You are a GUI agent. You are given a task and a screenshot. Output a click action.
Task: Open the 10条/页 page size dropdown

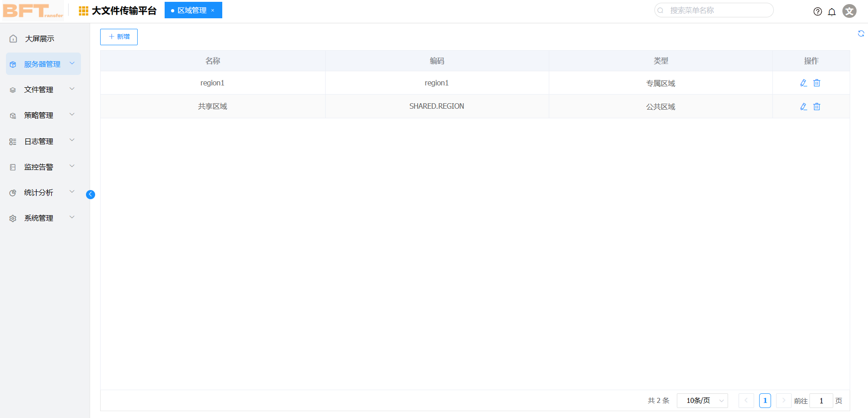click(x=702, y=400)
